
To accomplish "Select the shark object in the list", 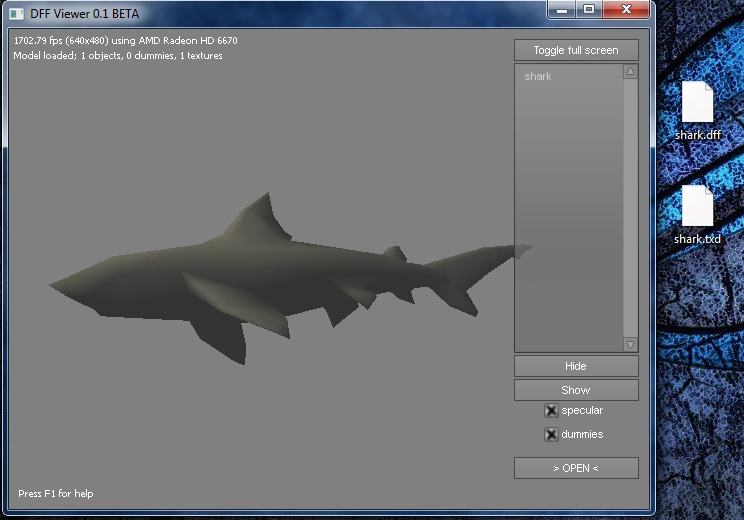I will tap(538, 76).
